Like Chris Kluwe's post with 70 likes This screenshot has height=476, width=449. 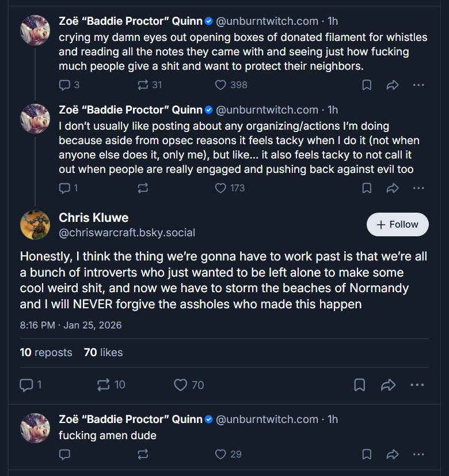click(189, 385)
